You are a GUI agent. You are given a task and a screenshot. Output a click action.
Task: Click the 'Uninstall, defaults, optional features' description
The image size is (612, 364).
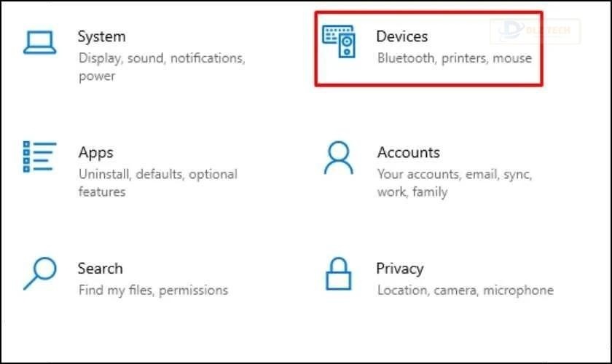pyautogui.click(x=158, y=175)
